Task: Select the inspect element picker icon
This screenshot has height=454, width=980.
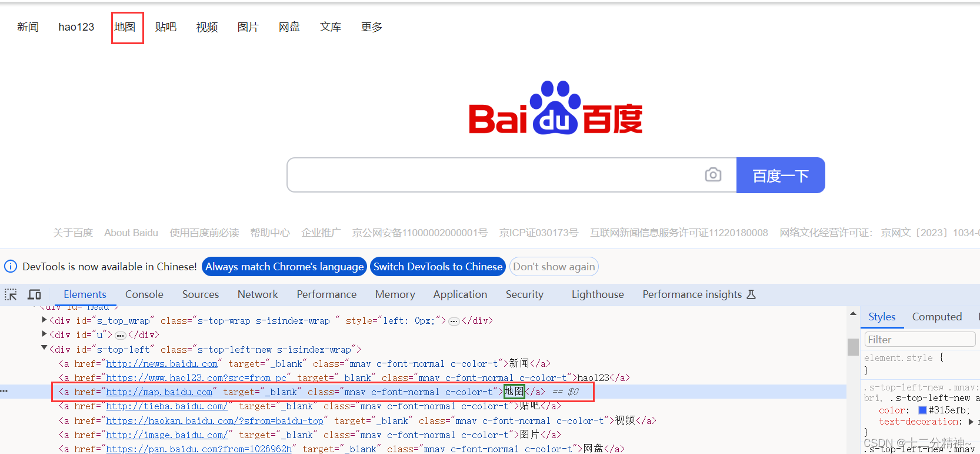Action: coord(11,294)
